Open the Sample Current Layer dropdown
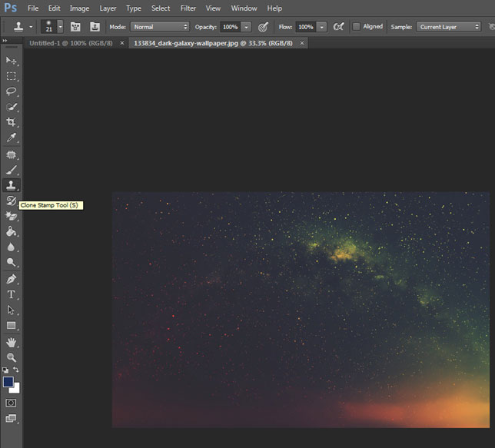Viewport: 495px width, 448px height. tap(448, 26)
